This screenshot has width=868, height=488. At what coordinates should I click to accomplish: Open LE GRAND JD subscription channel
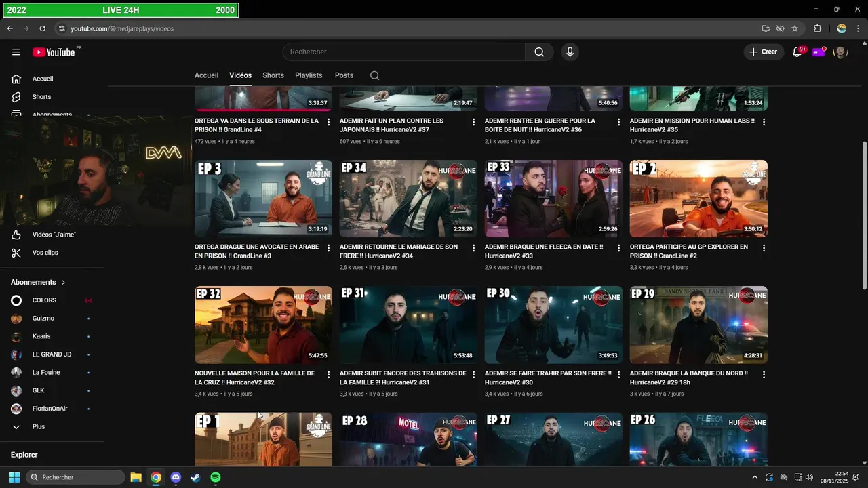click(x=52, y=354)
